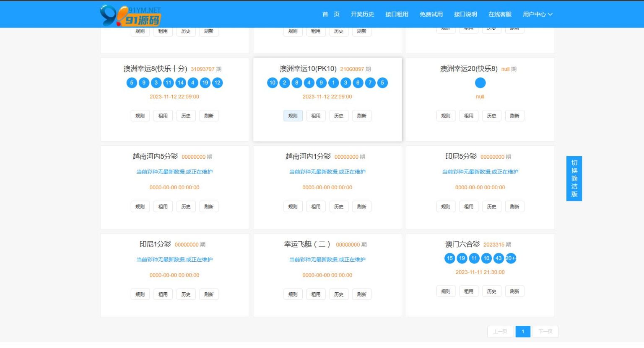Click ball 10 in 澳洲幸运10(PK10)
Image resolution: width=644 pixels, height=348 pixels.
(x=273, y=83)
